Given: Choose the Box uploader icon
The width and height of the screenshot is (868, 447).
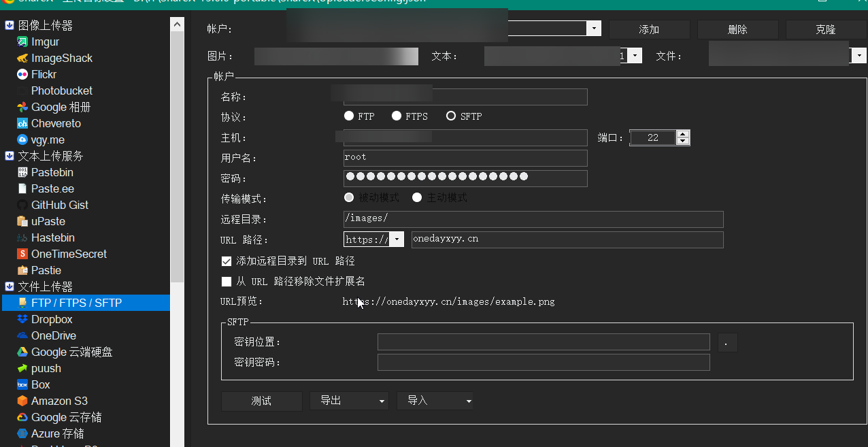Looking at the screenshot, I should pos(22,385).
